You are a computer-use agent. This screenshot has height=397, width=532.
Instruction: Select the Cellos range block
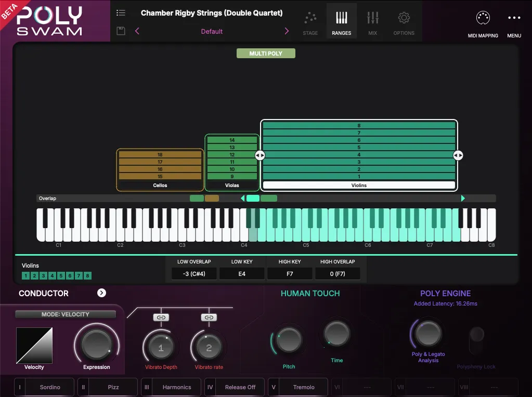[x=160, y=170]
